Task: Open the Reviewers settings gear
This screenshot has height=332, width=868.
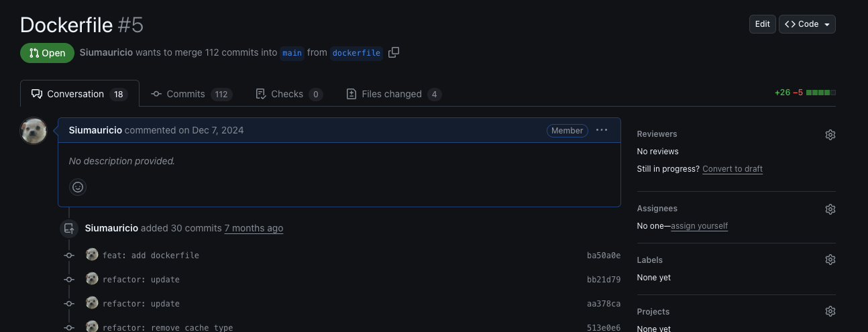Action: (x=830, y=135)
